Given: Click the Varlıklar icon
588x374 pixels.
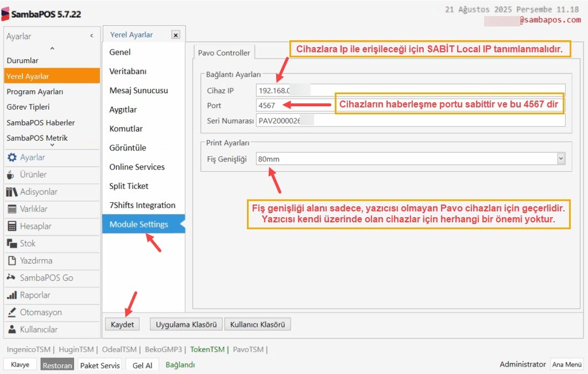Looking at the screenshot, I should [x=12, y=209].
